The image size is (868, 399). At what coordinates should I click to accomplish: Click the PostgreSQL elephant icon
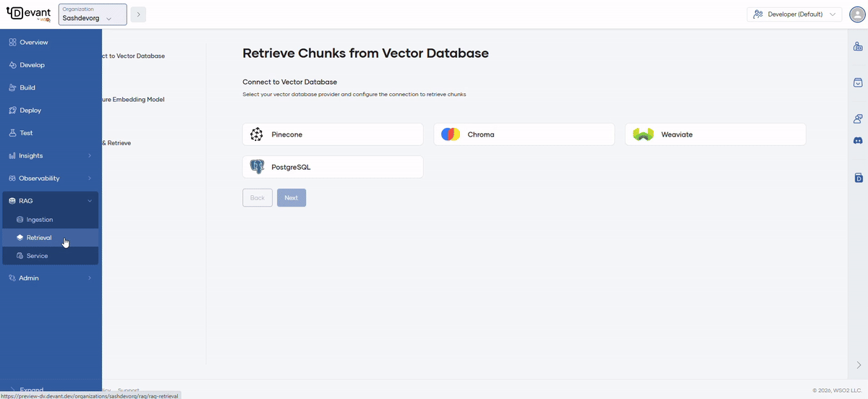257,167
